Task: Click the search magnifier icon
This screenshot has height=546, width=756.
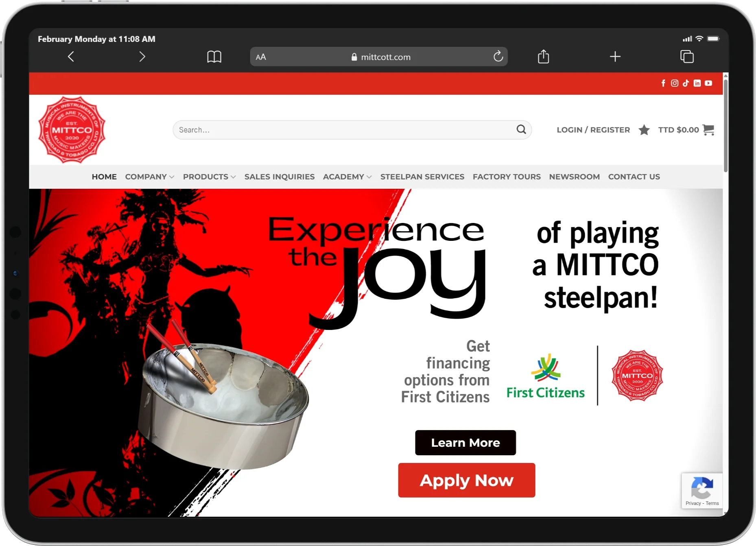Action: (521, 130)
